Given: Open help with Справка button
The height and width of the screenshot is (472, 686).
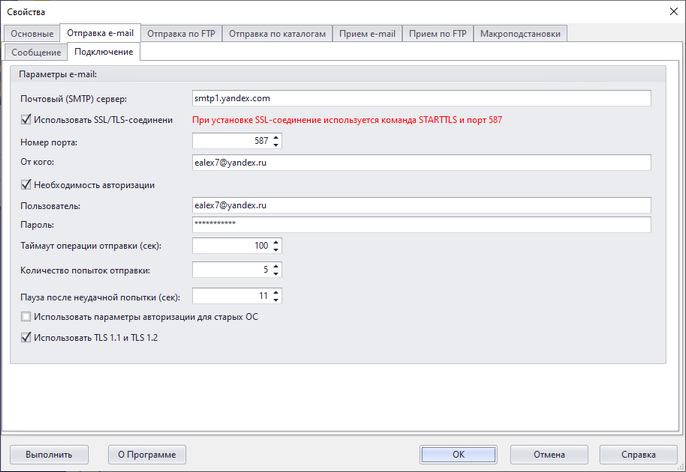Looking at the screenshot, I should point(638,455).
